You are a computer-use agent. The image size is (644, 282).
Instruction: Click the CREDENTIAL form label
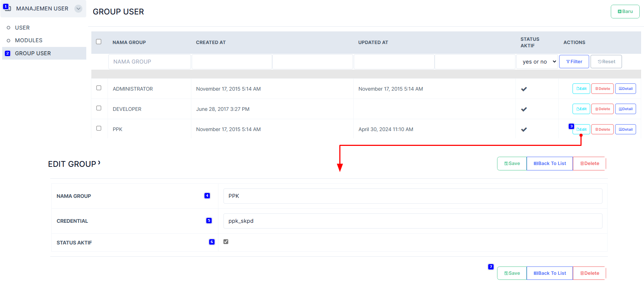(x=72, y=221)
